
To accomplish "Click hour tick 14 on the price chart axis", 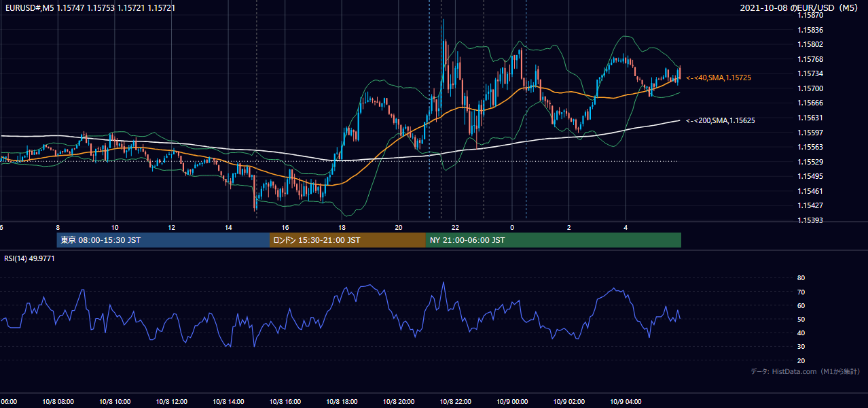I will tap(228, 227).
